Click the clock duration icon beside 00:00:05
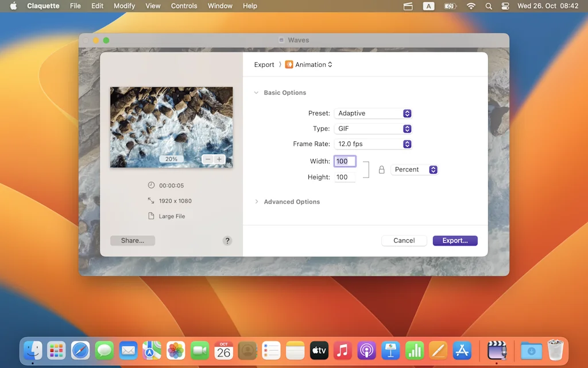The image size is (588, 368). click(150, 185)
